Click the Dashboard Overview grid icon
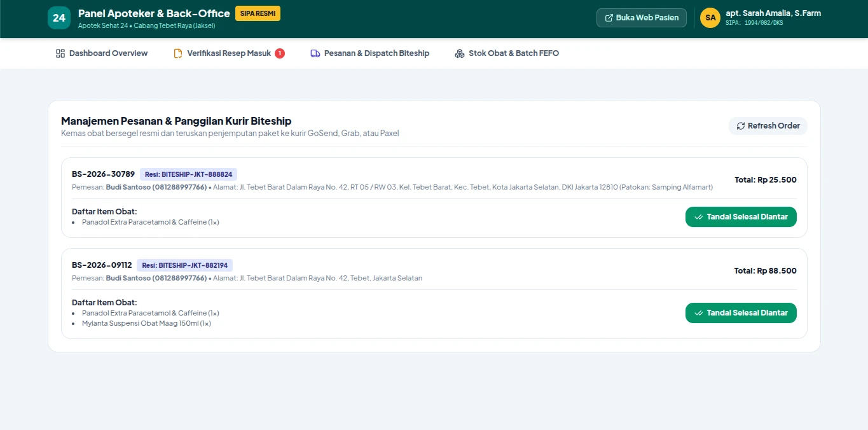Viewport: 868px width, 430px height. [x=60, y=53]
